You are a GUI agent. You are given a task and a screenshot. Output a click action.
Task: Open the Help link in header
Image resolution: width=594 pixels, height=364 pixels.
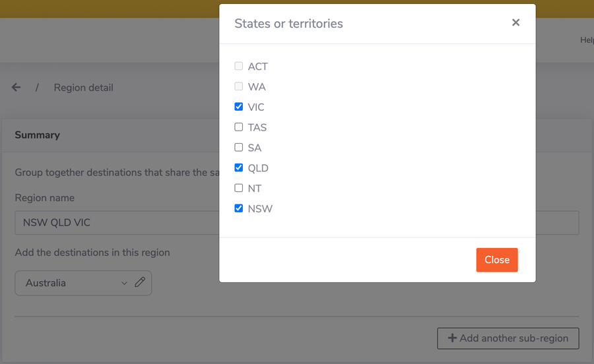(x=586, y=40)
